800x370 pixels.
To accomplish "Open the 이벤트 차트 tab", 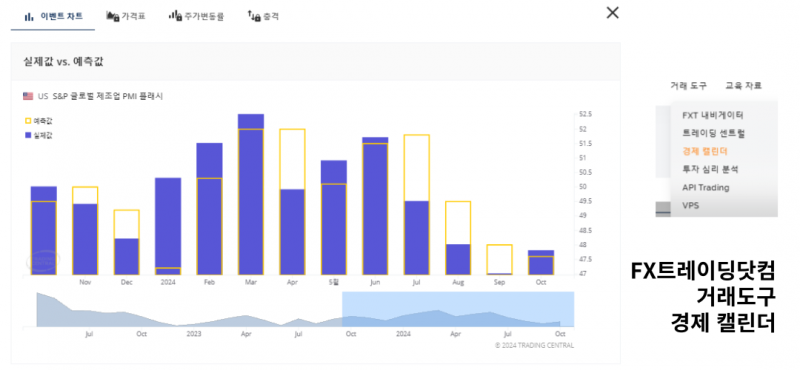I will point(53,16).
